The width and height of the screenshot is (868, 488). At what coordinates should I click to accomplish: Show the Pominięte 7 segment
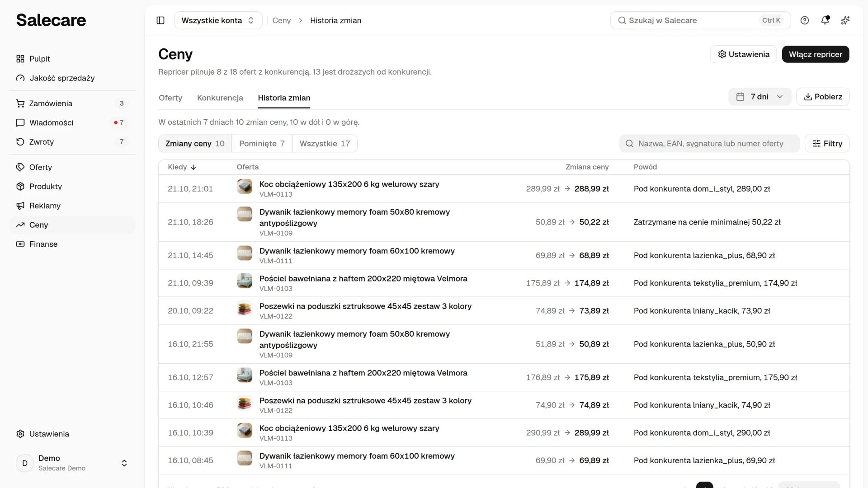pos(262,144)
